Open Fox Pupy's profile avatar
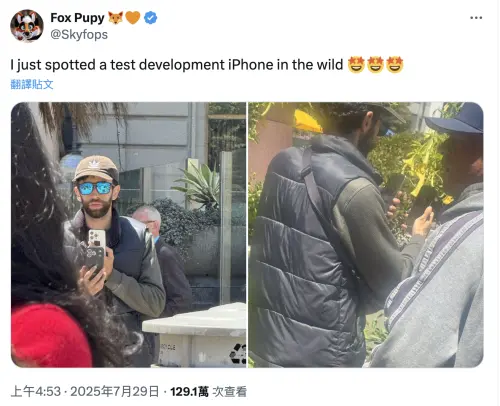This screenshot has height=406, width=500. pyautogui.click(x=27, y=26)
